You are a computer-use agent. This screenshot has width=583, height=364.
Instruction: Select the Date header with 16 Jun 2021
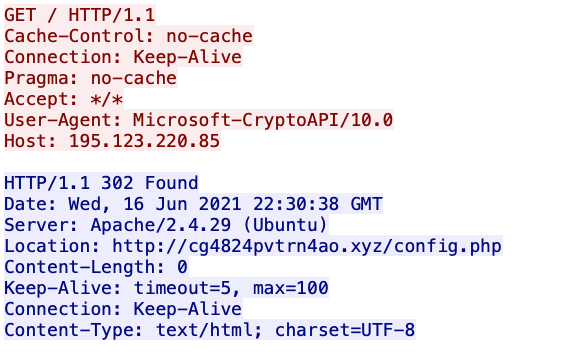pos(193,204)
